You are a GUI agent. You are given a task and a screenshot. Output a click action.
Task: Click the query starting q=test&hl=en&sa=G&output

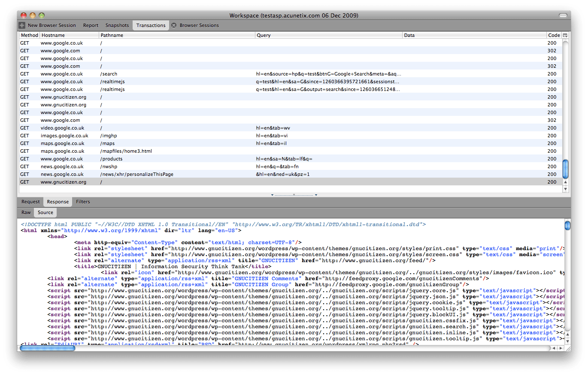[x=328, y=89]
